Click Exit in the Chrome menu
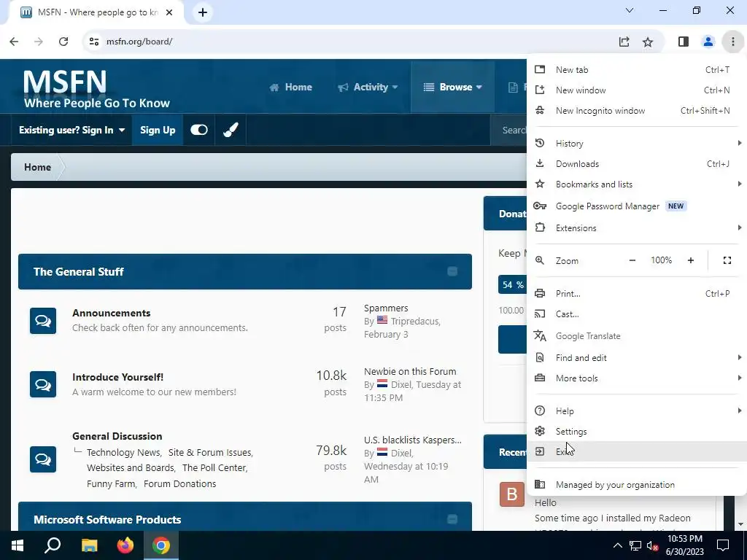Screen dimensions: 747x560 pyautogui.click(x=636, y=451)
